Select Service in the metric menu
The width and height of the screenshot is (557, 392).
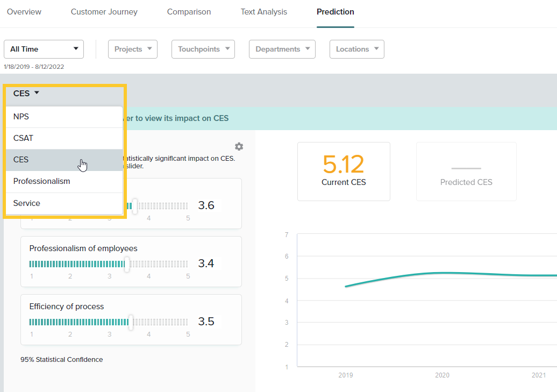(63, 203)
